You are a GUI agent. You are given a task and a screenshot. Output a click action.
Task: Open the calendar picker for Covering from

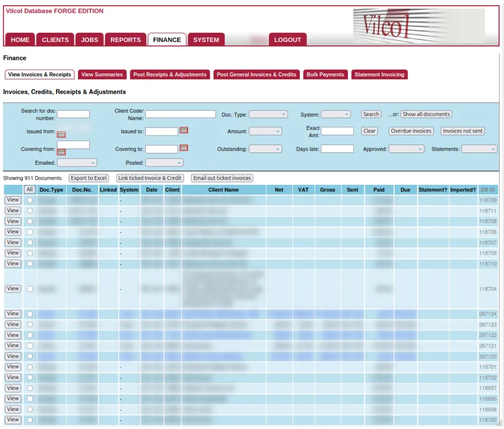[63, 152]
